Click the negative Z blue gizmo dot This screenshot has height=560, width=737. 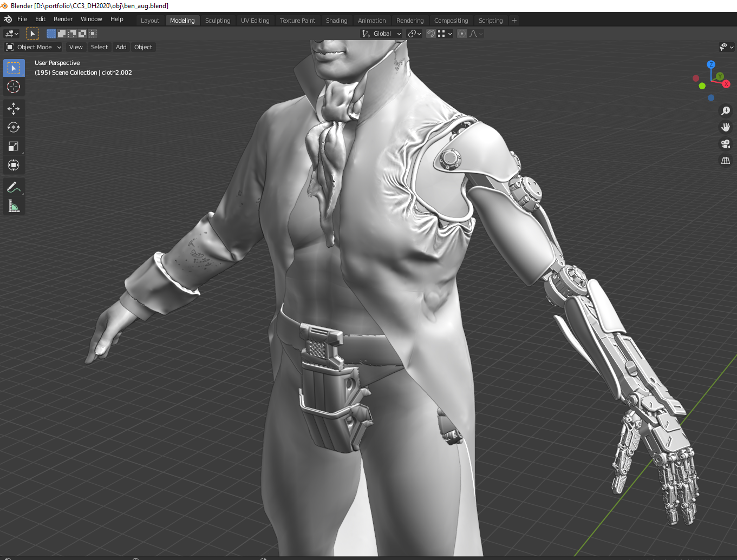click(711, 98)
